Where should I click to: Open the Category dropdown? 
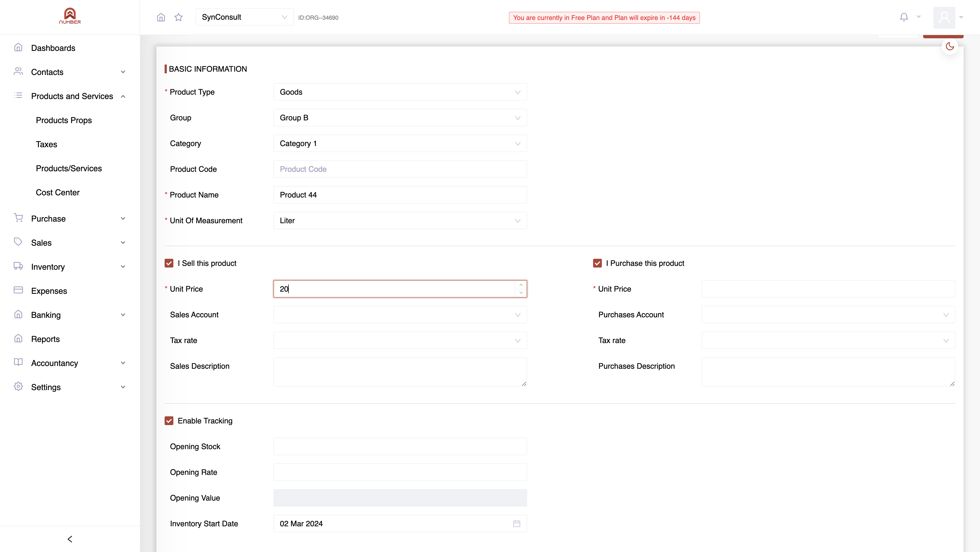coord(400,144)
